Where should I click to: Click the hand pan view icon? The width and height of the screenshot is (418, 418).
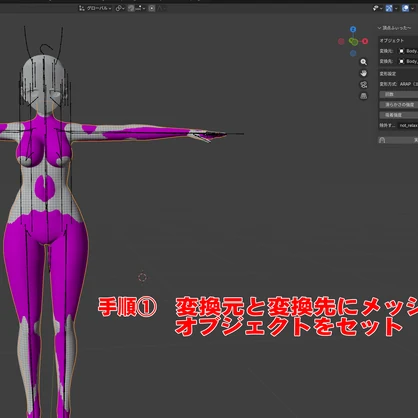tap(364, 73)
